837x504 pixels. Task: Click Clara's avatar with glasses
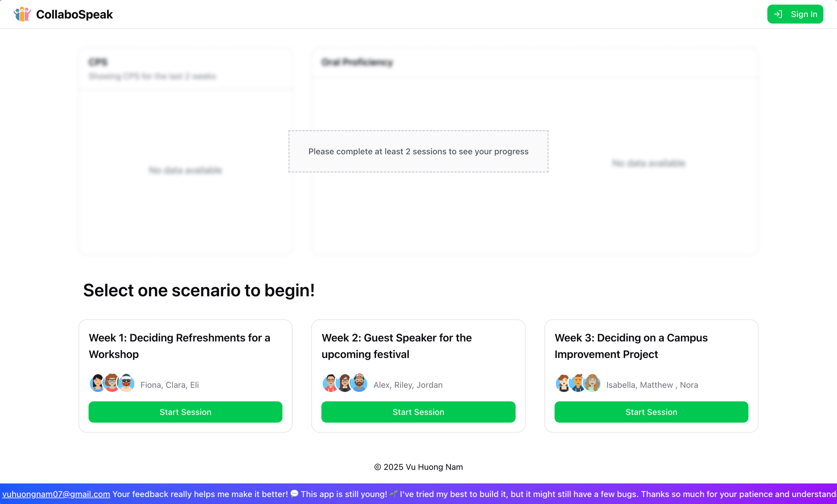pyautogui.click(x=112, y=383)
